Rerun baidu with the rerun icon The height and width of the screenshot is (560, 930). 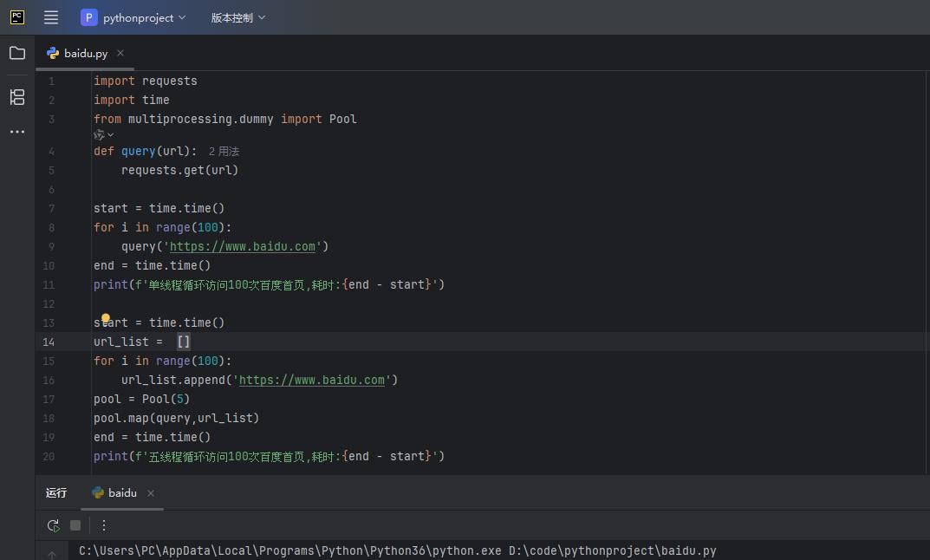pyautogui.click(x=54, y=525)
